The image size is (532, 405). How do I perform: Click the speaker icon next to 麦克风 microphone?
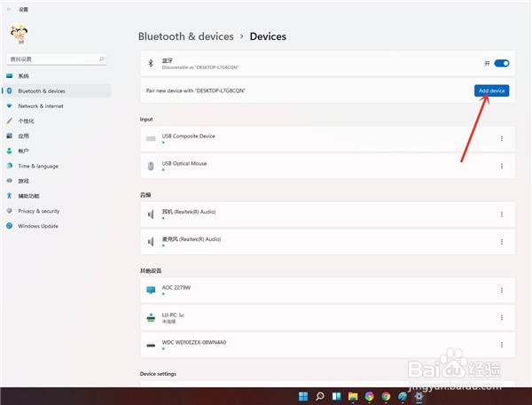(x=151, y=242)
